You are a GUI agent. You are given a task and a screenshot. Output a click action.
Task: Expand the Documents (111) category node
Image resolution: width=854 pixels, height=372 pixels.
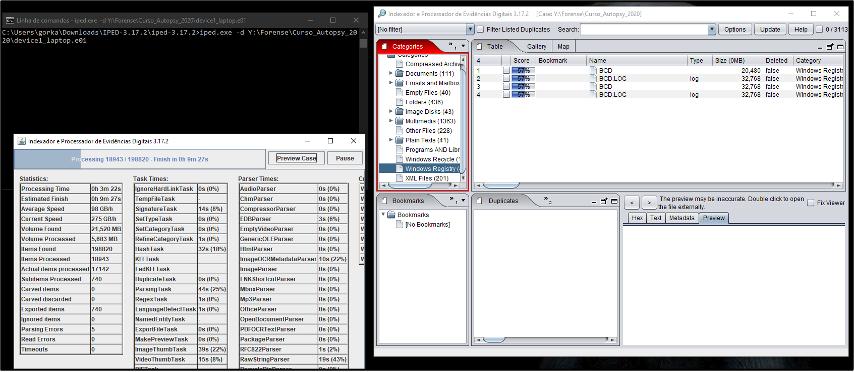(x=391, y=74)
